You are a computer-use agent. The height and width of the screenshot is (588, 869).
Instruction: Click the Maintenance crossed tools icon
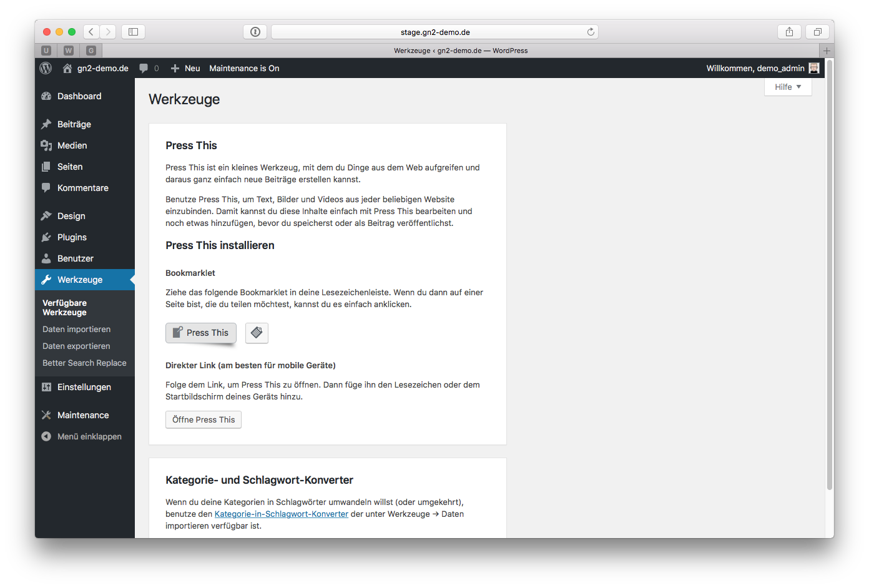(x=46, y=415)
